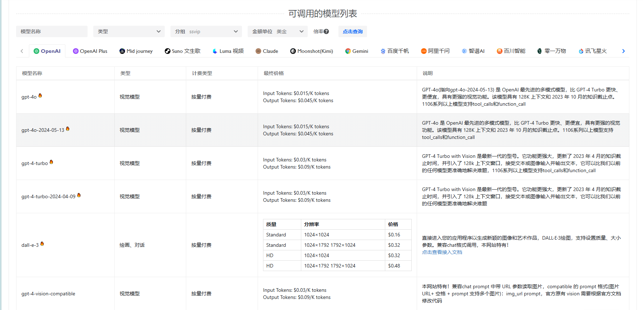Focus the 模型名称 search field
The width and height of the screenshot is (644, 310).
tap(52, 31)
